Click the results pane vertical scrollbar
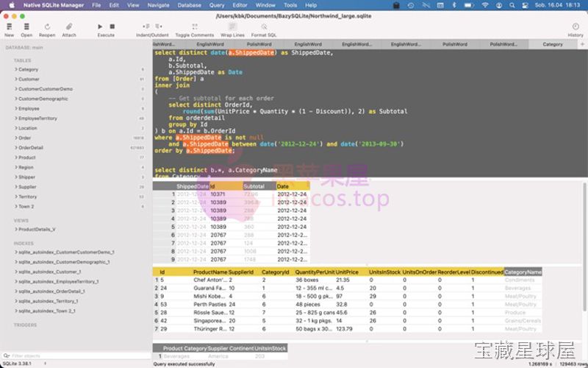588x368 pixels. tap(584, 247)
